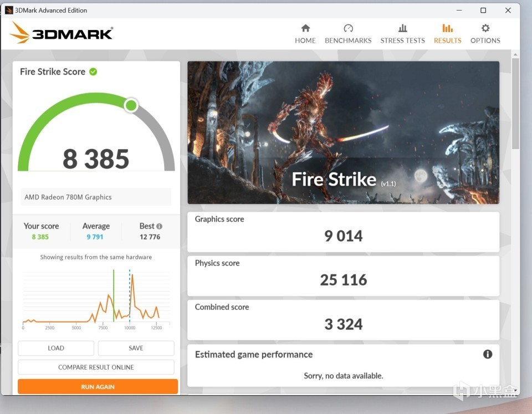
Task: Click the bar chart icon above STRESS TESTS
Action: [402, 28]
